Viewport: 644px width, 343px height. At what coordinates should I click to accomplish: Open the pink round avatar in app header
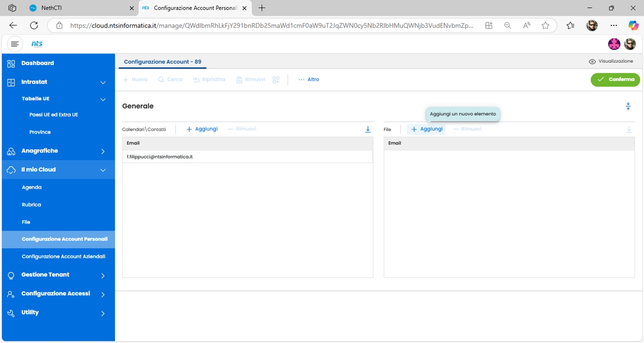tap(614, 44)
